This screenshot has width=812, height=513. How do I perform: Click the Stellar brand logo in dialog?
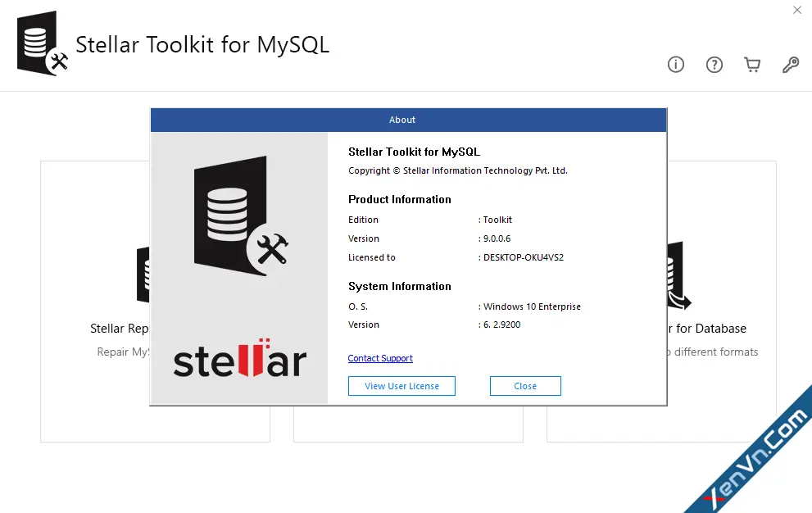(240, 359)
